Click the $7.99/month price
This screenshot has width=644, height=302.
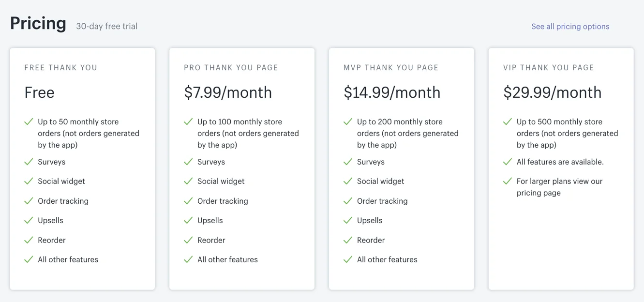[228, 92]
